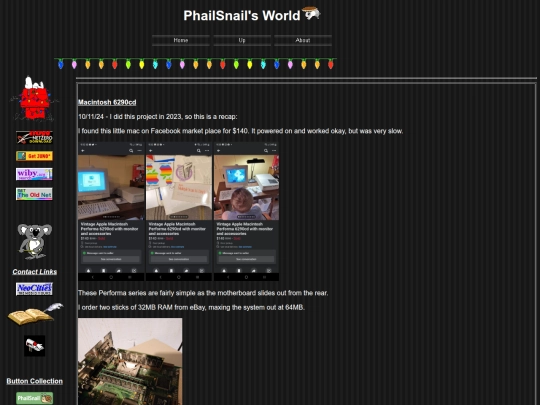Open the guestbook book and quill icon

[35, 314]
